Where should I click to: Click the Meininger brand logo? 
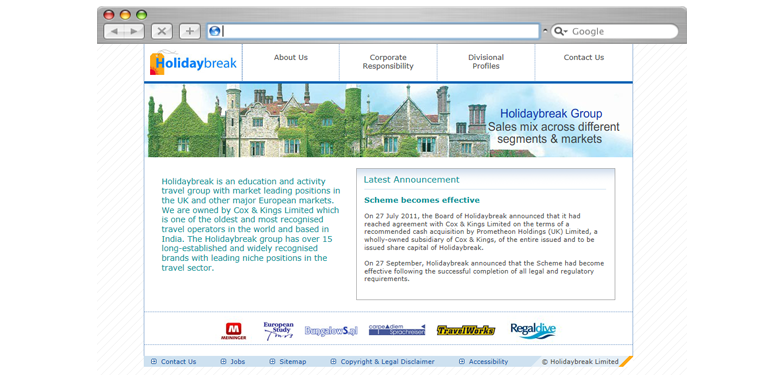(x=233, y=331)
